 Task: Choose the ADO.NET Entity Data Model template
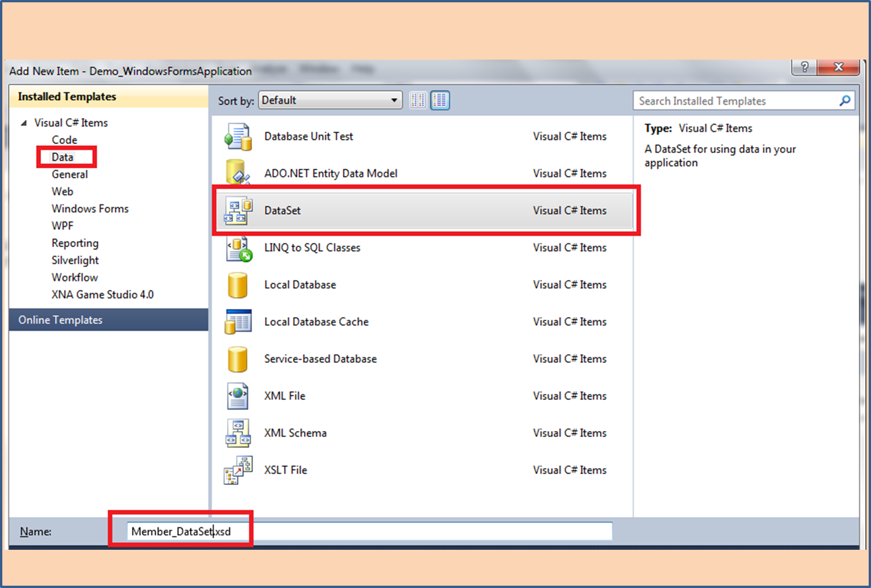coord(331,173)
